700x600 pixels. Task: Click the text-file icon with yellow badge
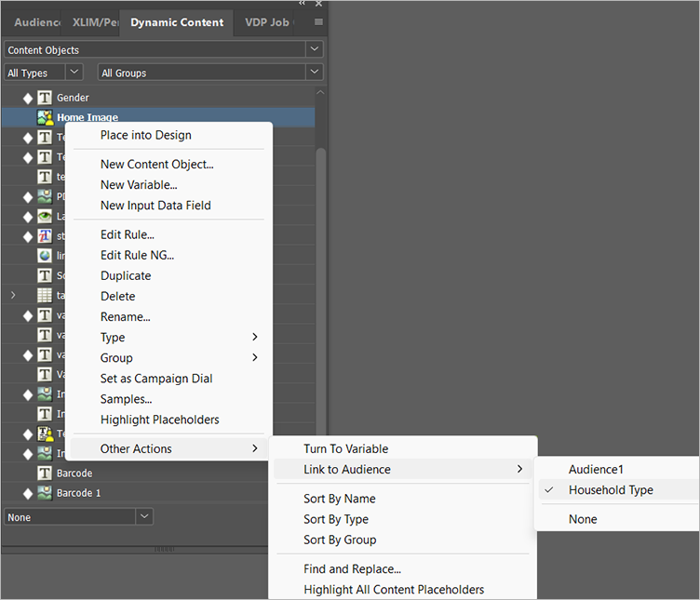point(45,433)
